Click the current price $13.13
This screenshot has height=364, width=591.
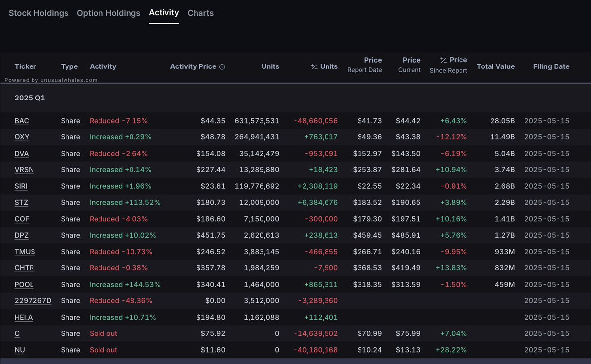[x=408, y=350]
